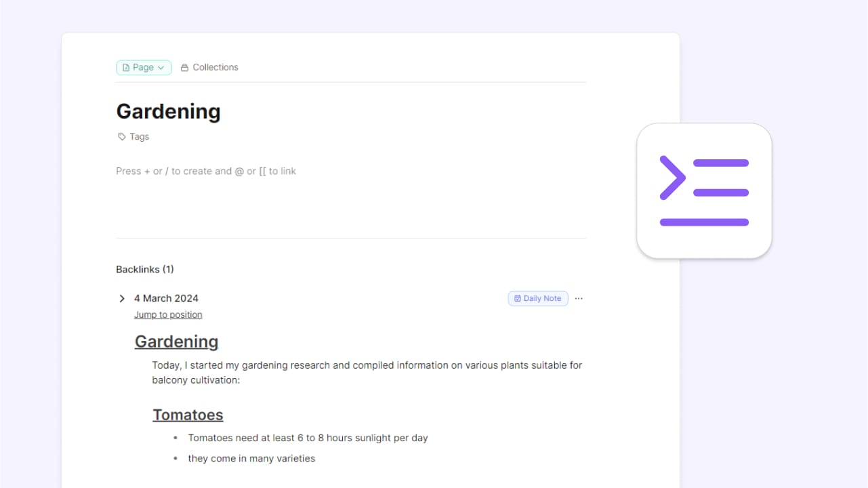
Task: Click the empty body placeholder text
Action: tap(206, 171)
